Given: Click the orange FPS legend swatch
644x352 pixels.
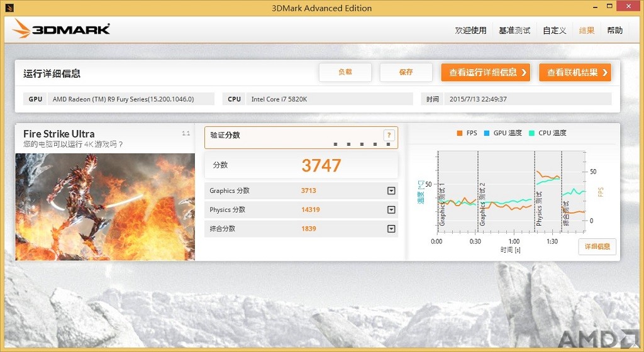Looking at the screenshot, I should 460,133.
